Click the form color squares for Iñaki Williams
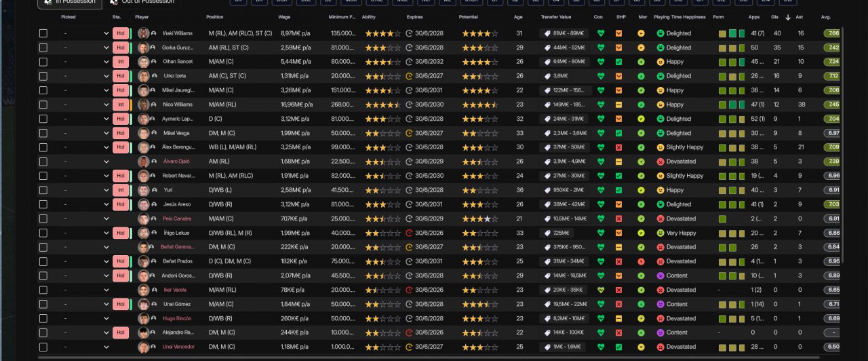Image resolution: width=868 pixels, height=361 pixels. [732, 33]
